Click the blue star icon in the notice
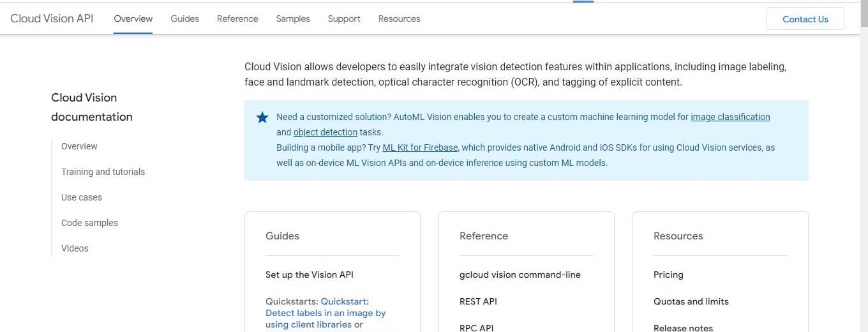 pyautogui.click(x=262, y=117)
